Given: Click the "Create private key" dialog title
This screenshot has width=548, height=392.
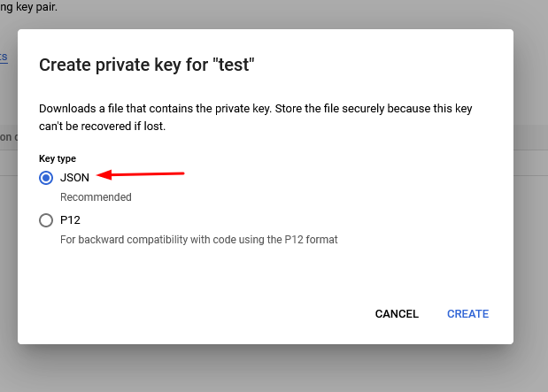Looking at the screenshot, I should [147, 65].
